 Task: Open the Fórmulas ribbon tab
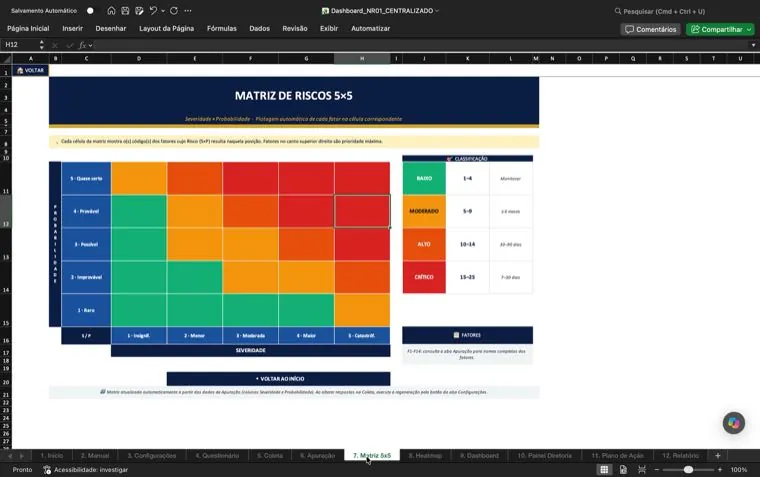click(222, 29)
